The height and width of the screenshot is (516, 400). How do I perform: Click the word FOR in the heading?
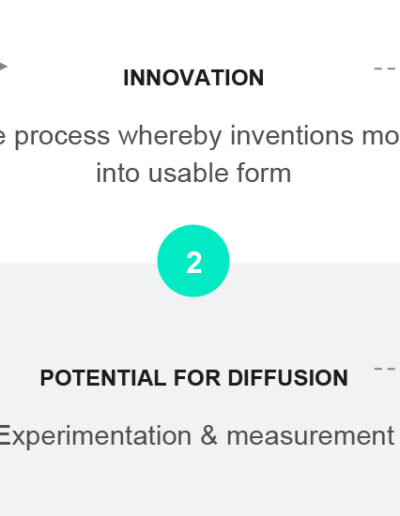(x=197, y=378)
